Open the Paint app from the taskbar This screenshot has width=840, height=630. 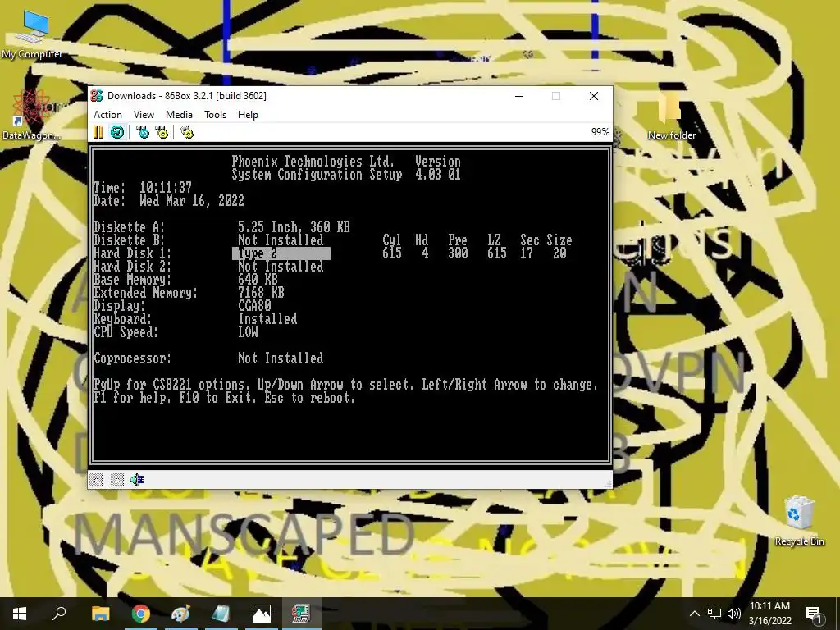(x=180, y=614)
